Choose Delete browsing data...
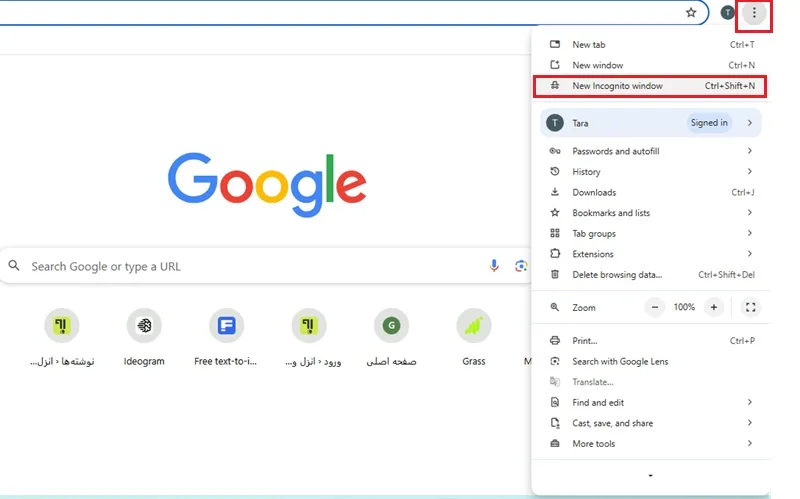The image size is (800, 499). click(651, 275)
